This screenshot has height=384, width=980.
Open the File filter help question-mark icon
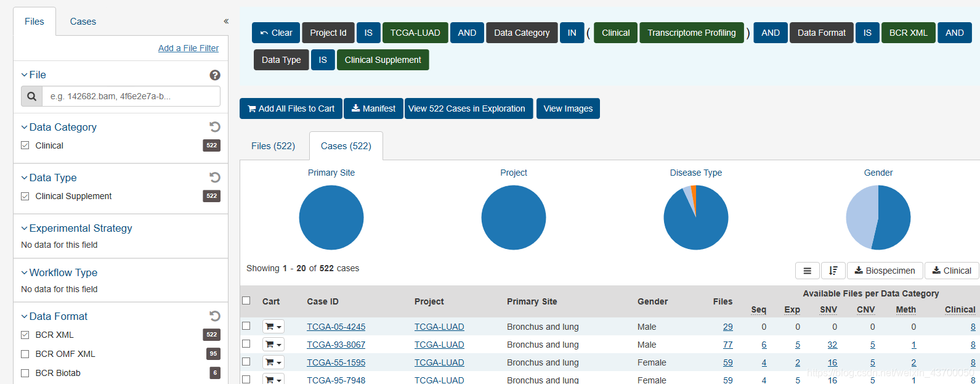pos(215,75)
